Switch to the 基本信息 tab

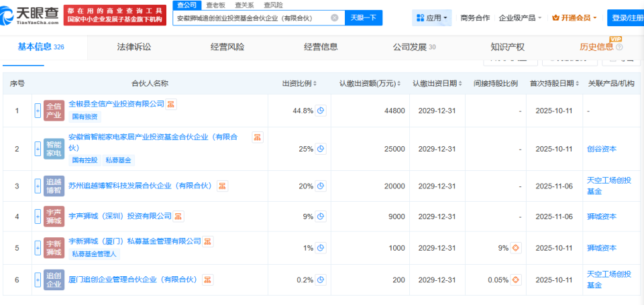[41, 47]
